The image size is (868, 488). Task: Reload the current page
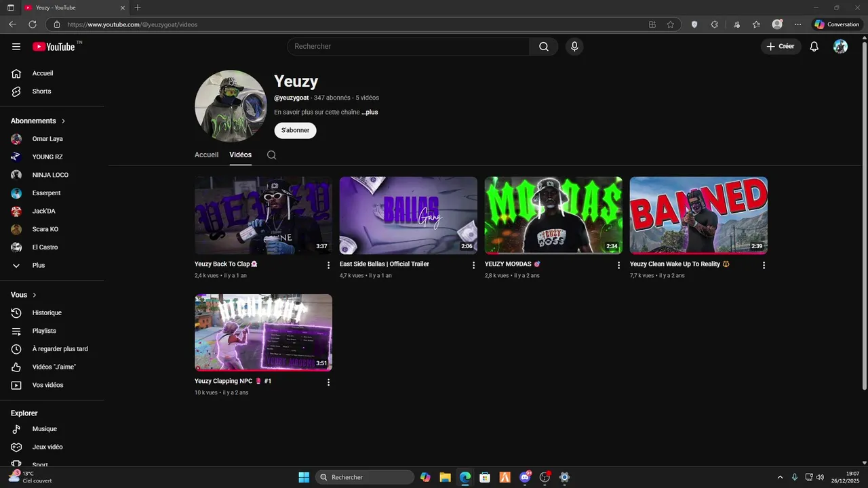(x=32, y=24)
